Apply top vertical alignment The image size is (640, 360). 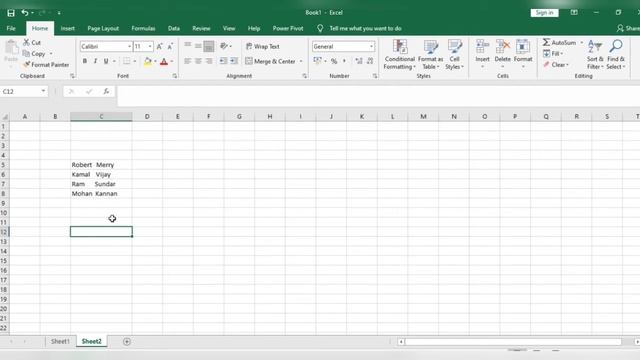pos(187,46)
